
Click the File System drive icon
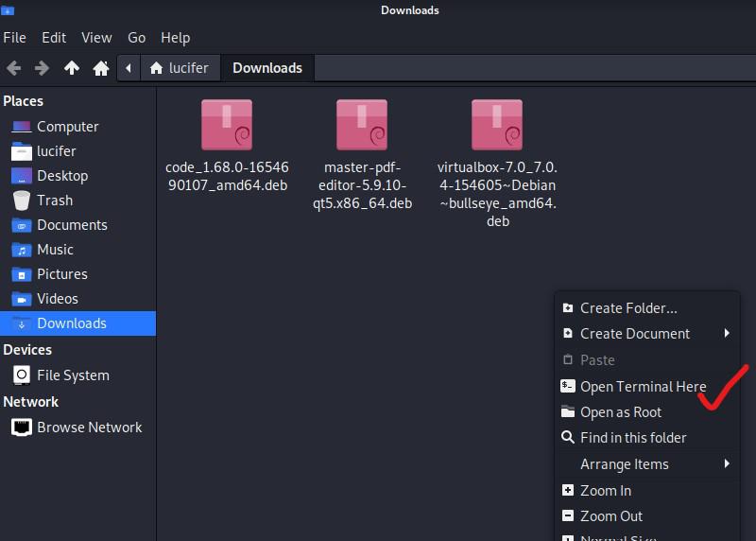coord(21,375)
